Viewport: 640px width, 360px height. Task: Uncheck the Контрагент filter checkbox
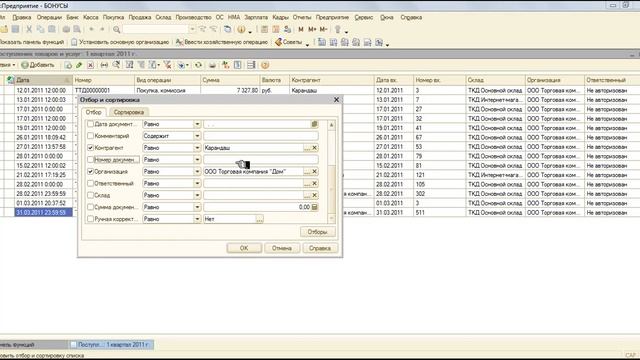coord(91,148)
